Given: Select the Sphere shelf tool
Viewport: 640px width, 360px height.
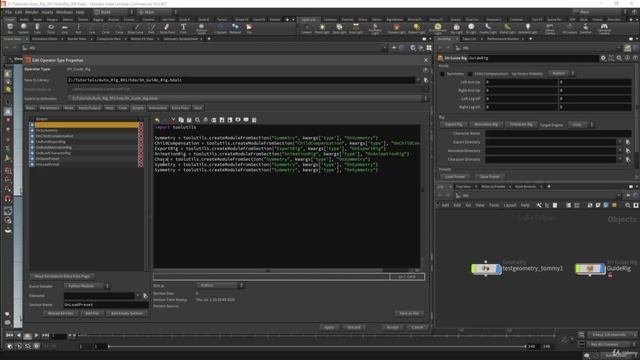Looking at the screenshot, I should (24, 28).
